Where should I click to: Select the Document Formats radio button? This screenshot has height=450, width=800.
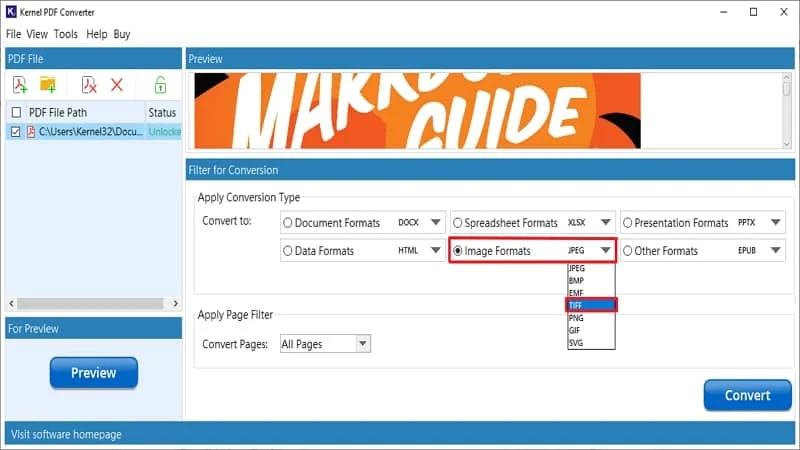(x=288, y=223)
